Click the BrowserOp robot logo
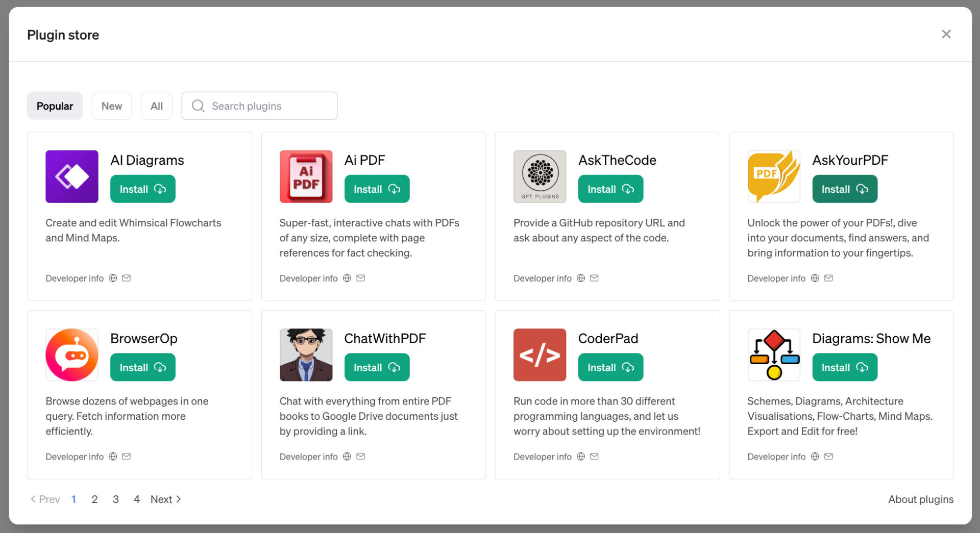Screen dimensions: 980x533 71,355
